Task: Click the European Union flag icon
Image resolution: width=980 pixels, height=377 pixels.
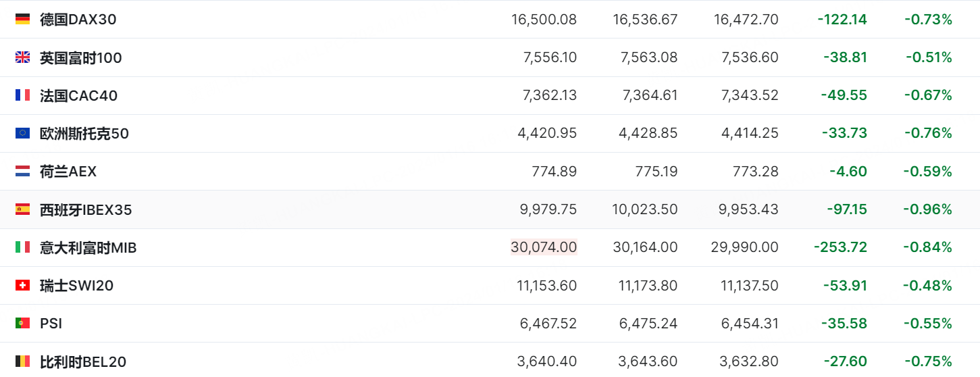Action: 22,133
